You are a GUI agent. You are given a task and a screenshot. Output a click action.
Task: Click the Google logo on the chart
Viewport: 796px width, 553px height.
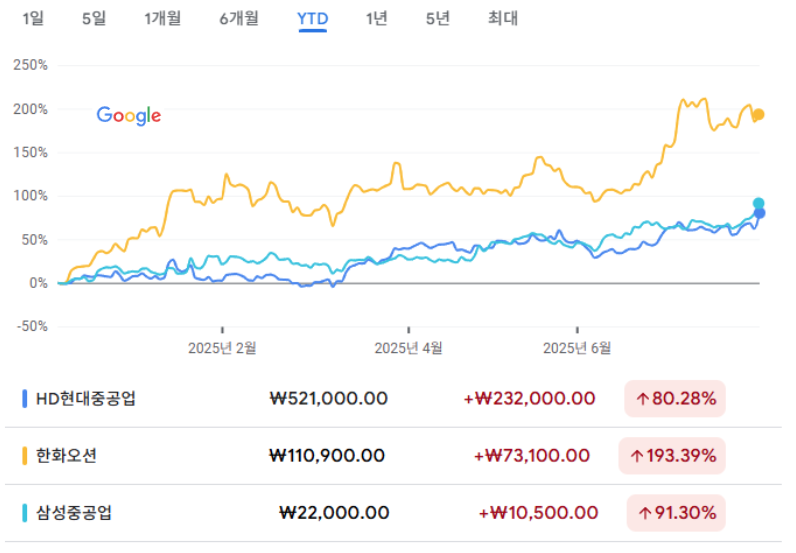click(x=129, y=115)
